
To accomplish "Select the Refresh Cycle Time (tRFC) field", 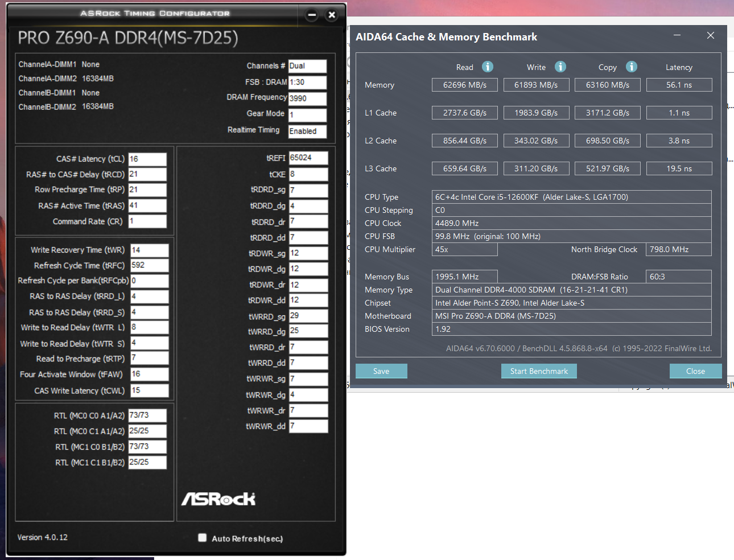I will point(150,266).
